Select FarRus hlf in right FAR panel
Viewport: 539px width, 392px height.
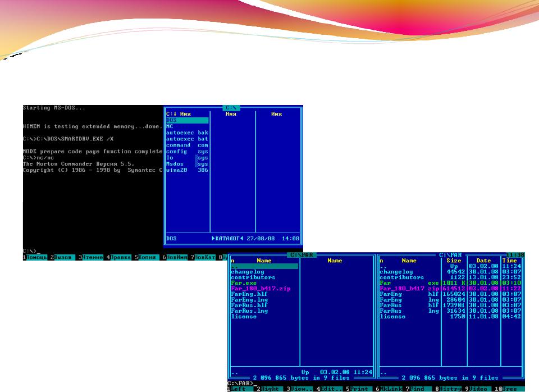tap(409, 305)
